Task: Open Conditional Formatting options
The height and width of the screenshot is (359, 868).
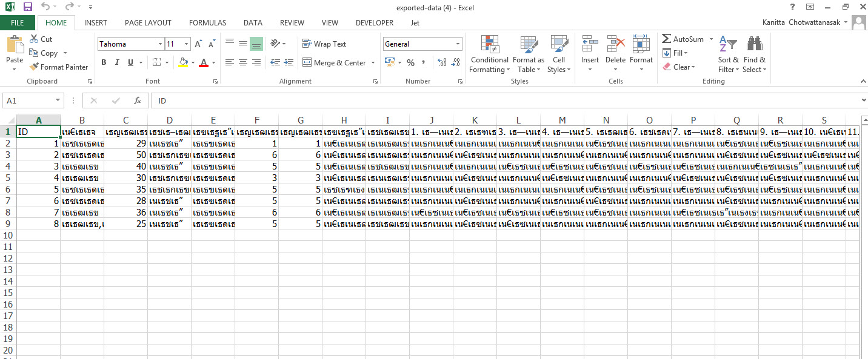Action: point(490,54)
